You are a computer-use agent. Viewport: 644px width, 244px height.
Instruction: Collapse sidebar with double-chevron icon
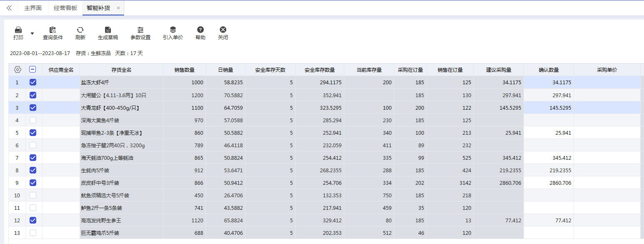[x=9, y=8]
